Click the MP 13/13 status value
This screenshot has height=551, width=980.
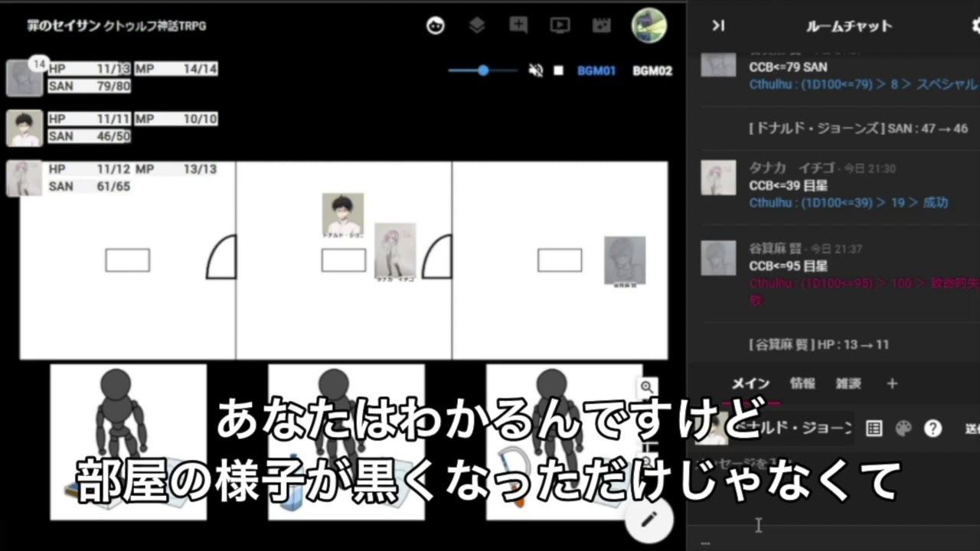click(x=176, y=168)
